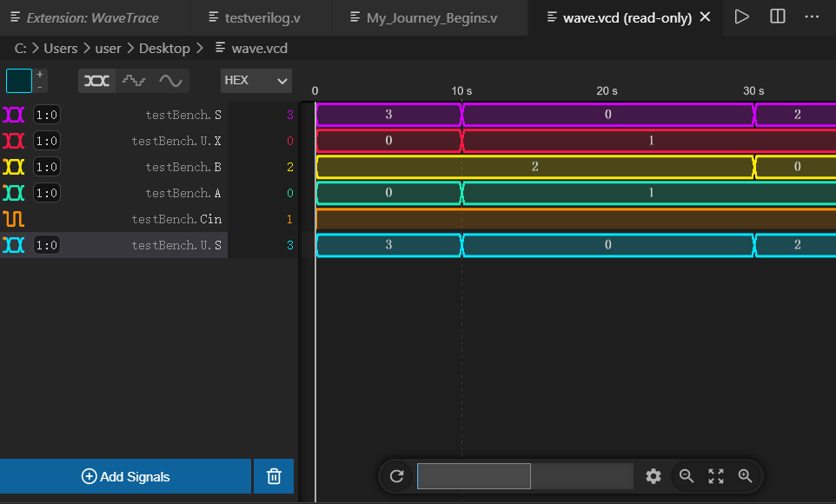Click the zoom in magnifier icon
Viewport: 836px width, 504px height.
pos(746,475)
